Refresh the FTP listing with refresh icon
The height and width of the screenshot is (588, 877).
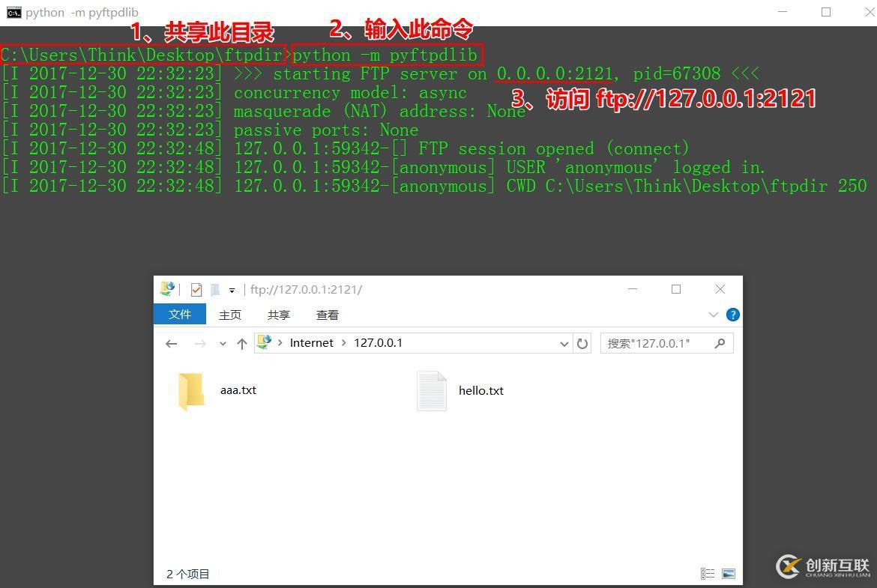click(584, 343)
